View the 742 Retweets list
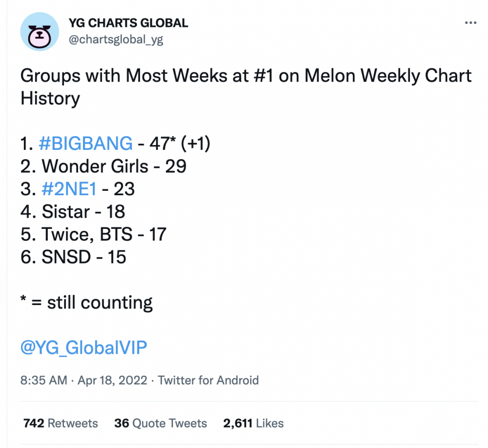This screenshot has height=448, width=488. (61, 423)
